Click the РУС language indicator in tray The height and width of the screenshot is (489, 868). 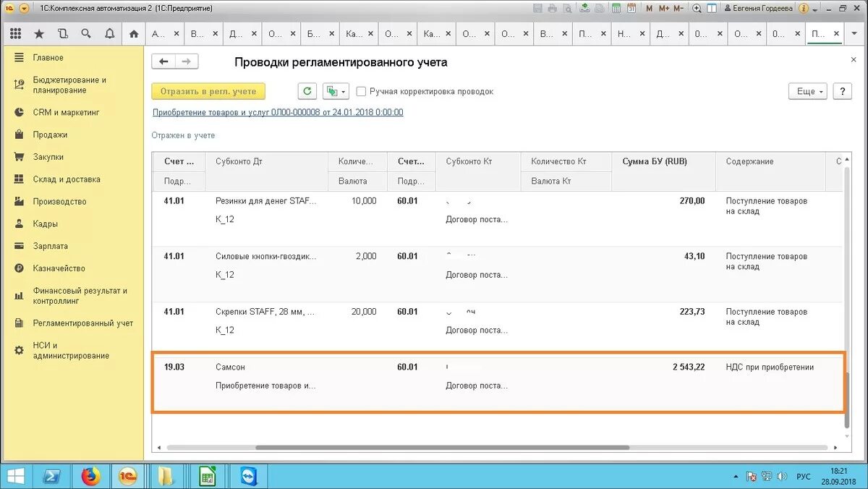803,477
